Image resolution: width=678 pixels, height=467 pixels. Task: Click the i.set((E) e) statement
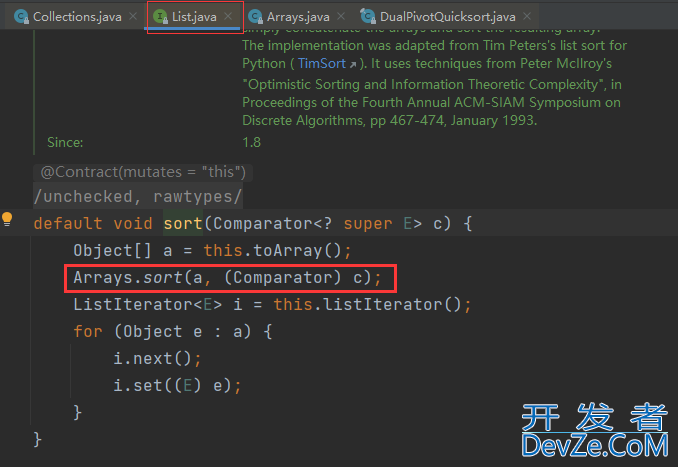pos(177,385)
